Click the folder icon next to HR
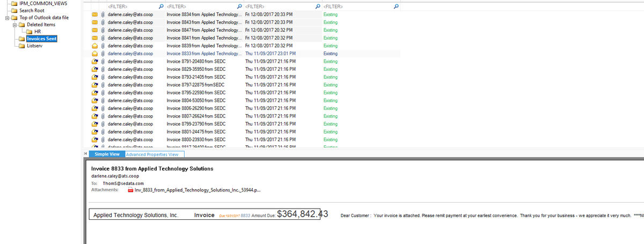 (30, 31)
